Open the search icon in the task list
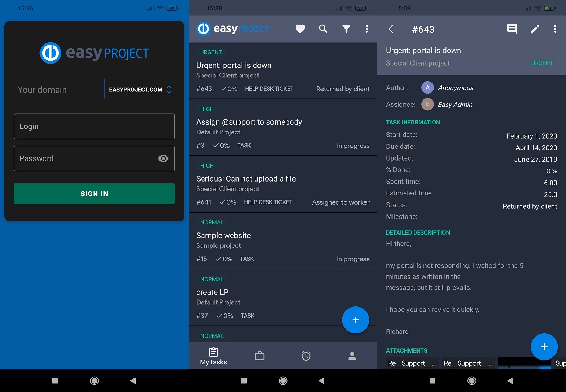 pyautogui.click(x=323, y=29)
